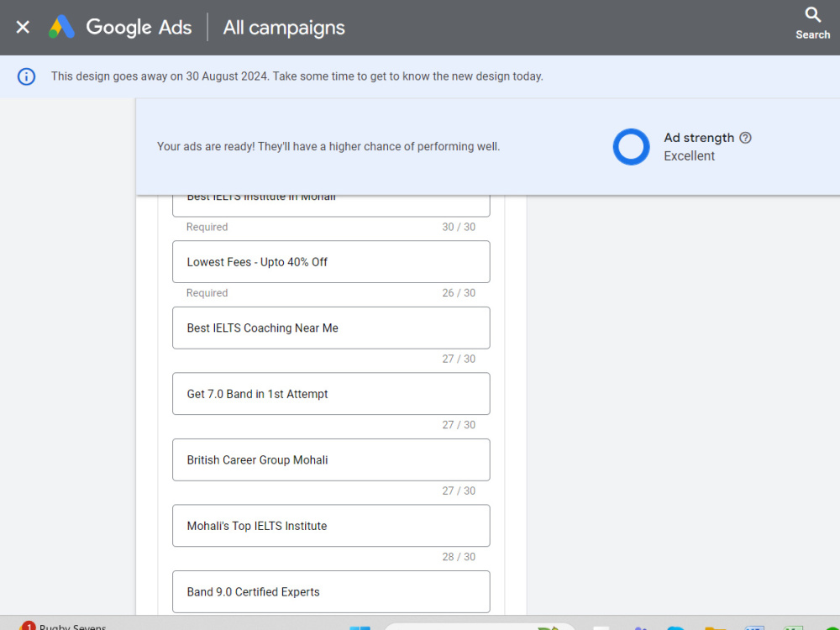The width and height of the screenshot is (840, 630).
Task: Edit the Band 9.0 Certified Experts headline
Action: (331, 592)
